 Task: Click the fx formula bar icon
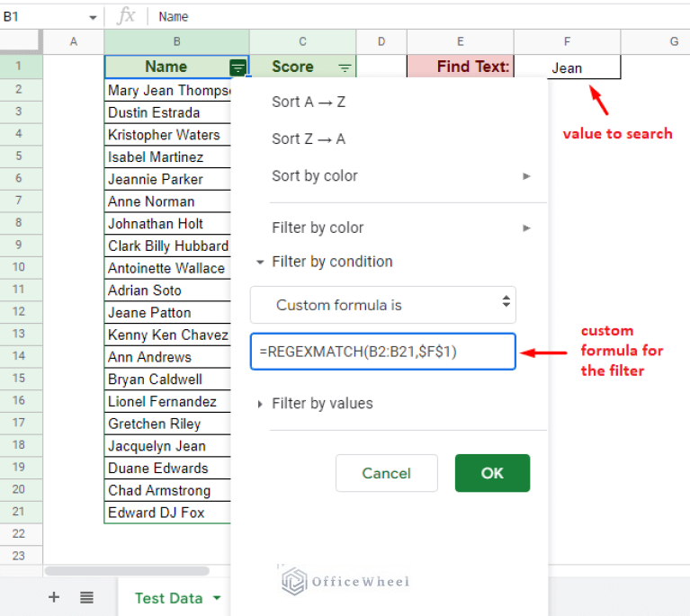(127, 16)
